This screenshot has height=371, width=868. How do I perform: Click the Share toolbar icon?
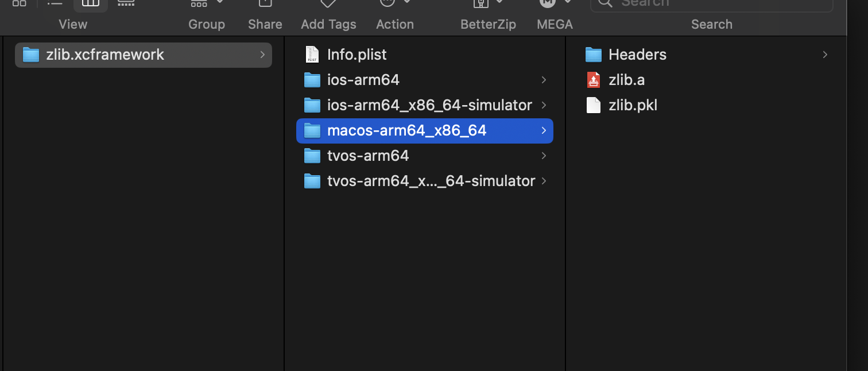tap(265, 3)
